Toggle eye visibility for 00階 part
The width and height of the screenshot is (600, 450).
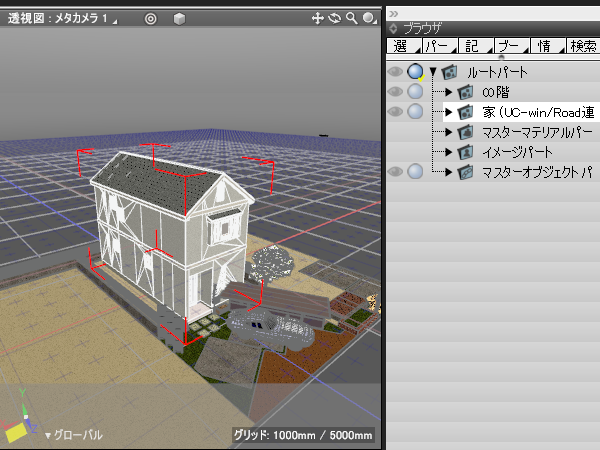tap(395, 92)
